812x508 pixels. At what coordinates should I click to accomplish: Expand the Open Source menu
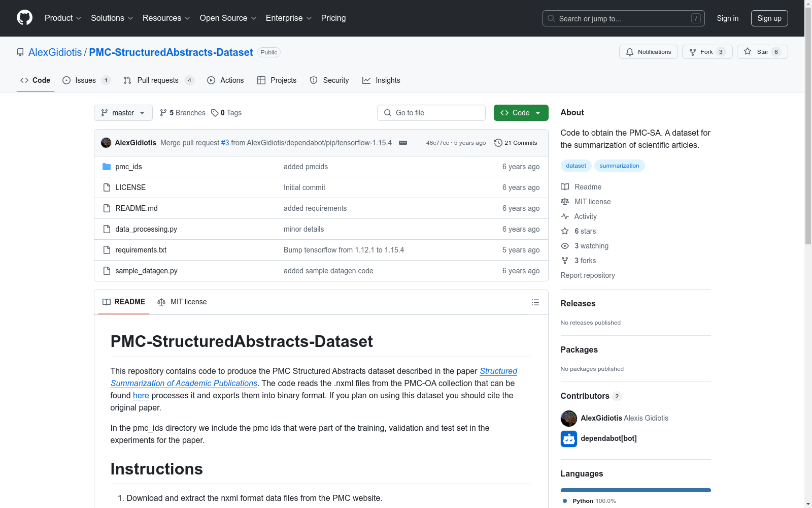[228, 18]
